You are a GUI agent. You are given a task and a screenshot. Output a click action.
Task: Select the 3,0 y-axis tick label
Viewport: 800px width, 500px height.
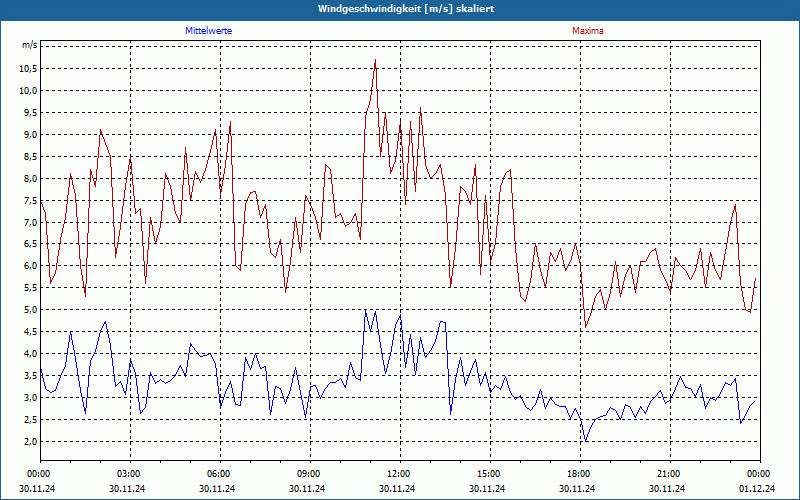[x=30, y=397]
